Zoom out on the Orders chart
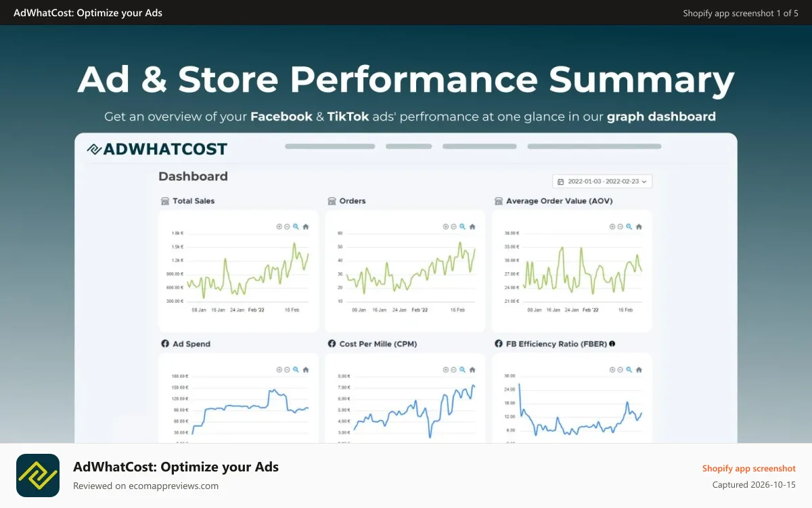 pyautogui.click(x=453, y=227)
